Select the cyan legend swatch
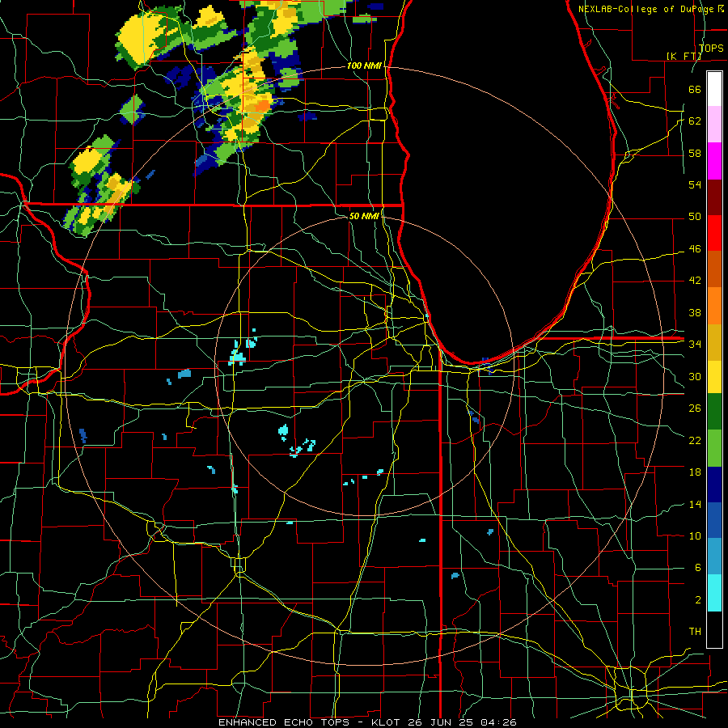The height and width of the screenshot is (728, 728). tap(714, 593)
